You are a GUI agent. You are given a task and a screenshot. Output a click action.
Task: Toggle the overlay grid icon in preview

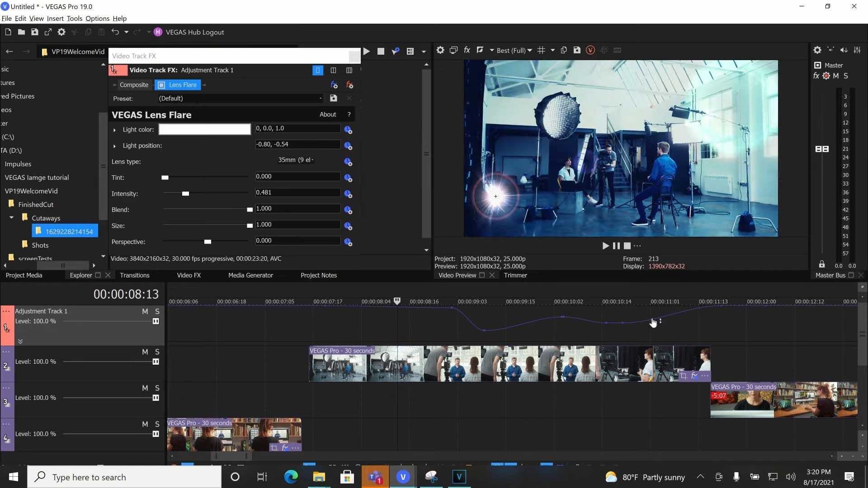(x=541, y=50)
